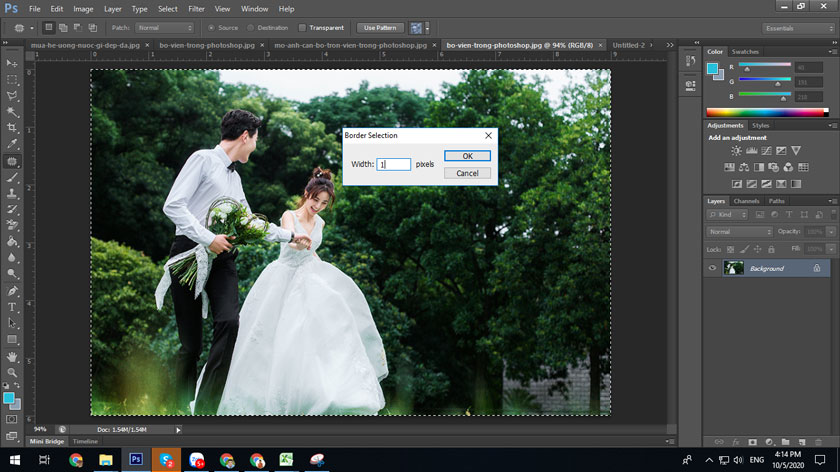Open the Image menu
This screenshot has width=840, height=472.
point(83,9)
